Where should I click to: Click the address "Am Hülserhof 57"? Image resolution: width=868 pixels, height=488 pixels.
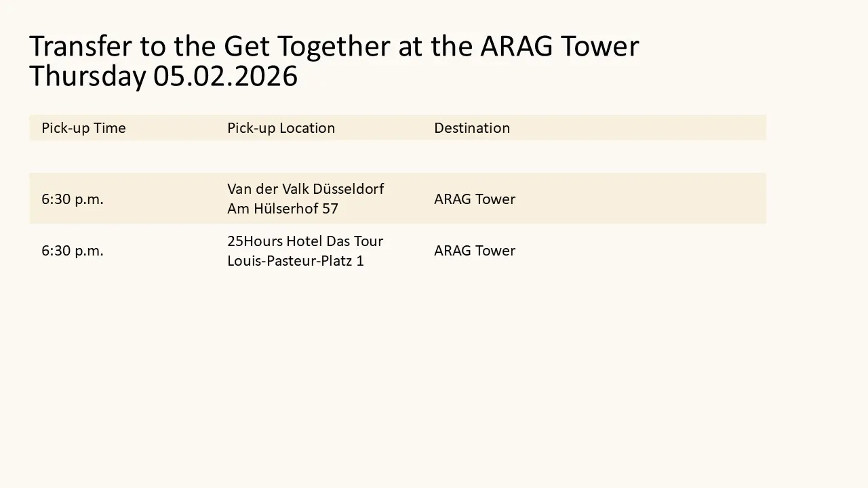[283, 209]
